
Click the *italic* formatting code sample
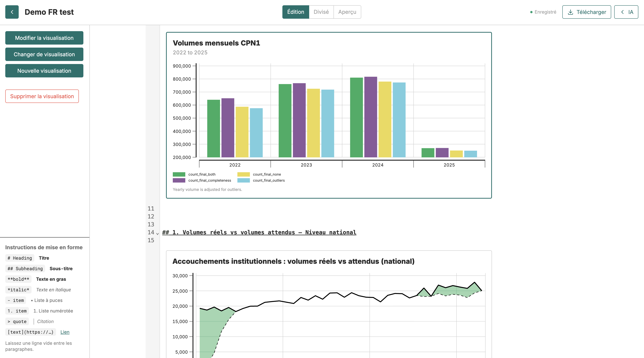18,290
